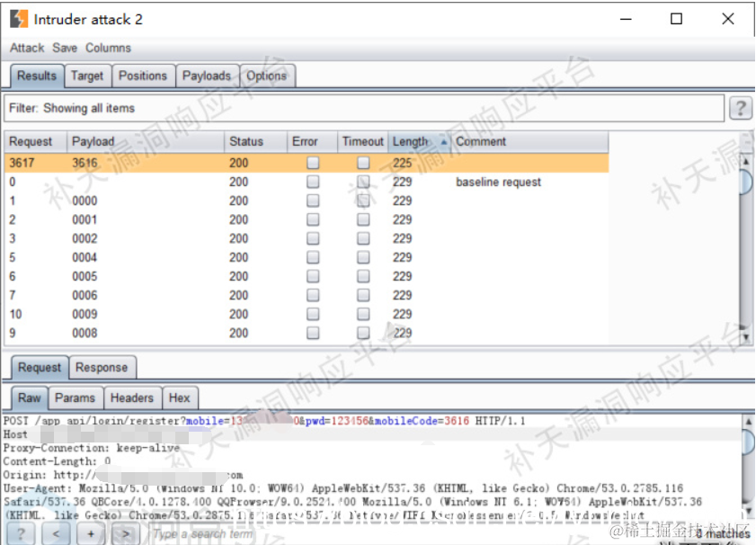
Task: Show the Request tab
Action: [40, 368]
